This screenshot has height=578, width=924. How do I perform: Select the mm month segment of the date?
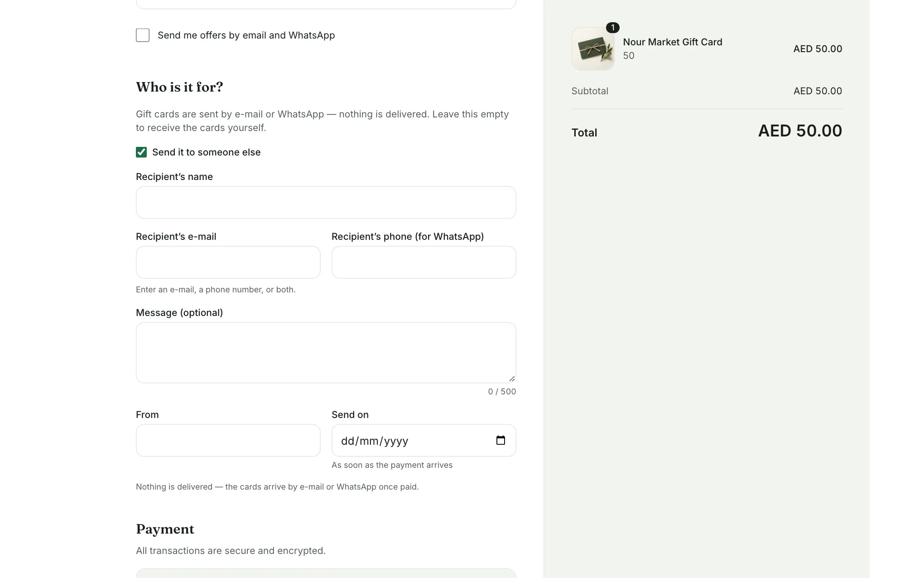pyautogui.click(x=369, y=441)
